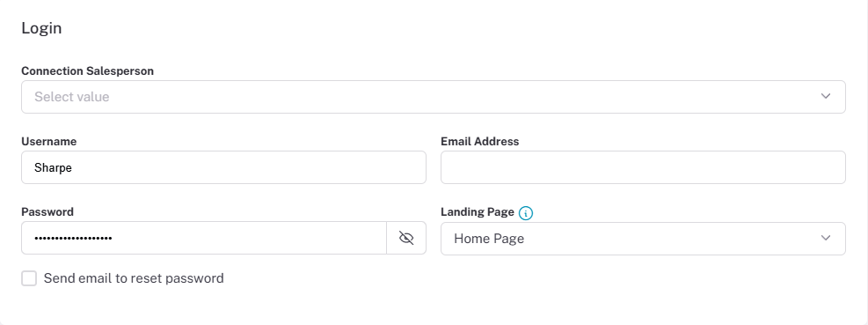Click the Login section heading
868x325 pixels.
[41, 28]
